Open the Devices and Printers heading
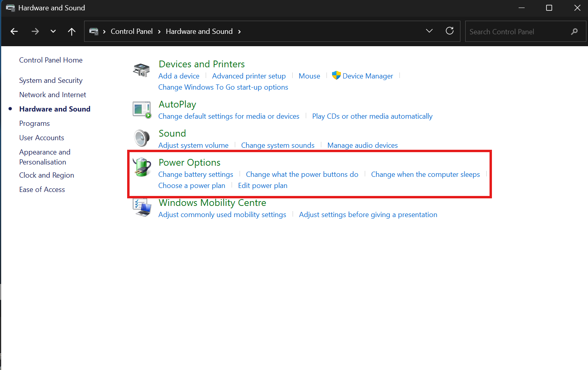This screenshot has width=588, height=370. 202,64
